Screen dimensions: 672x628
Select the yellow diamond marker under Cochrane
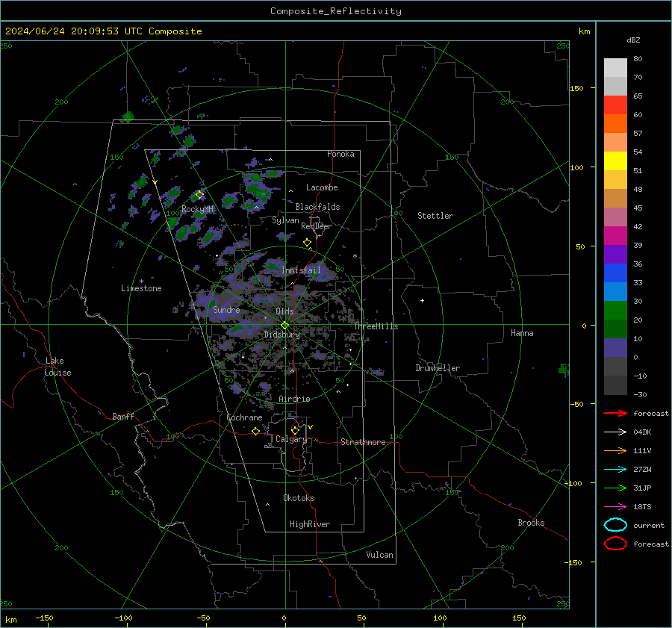[x=255, y=432]
